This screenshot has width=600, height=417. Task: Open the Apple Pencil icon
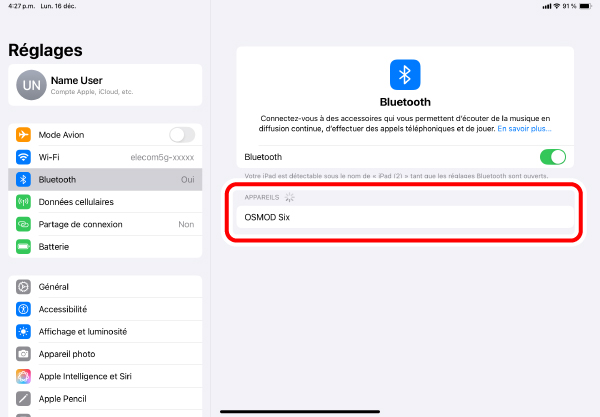(23, 399)
